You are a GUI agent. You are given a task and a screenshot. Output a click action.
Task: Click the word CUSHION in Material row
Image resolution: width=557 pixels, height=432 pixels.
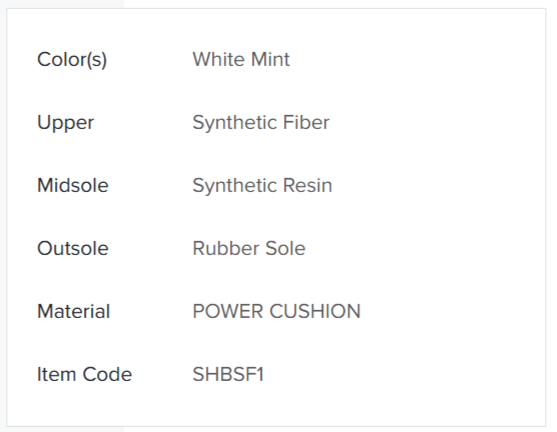point(315,311)
